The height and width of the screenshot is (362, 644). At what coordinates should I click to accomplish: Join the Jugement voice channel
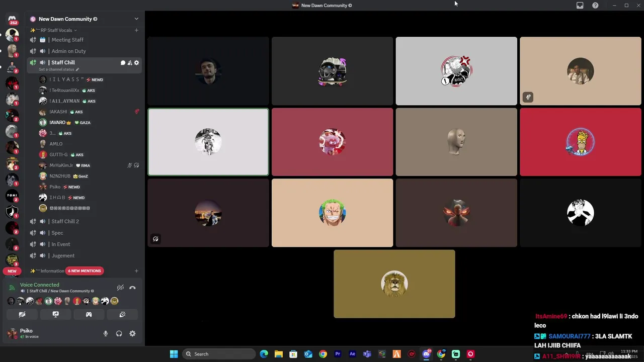click(x=84, y=256)
